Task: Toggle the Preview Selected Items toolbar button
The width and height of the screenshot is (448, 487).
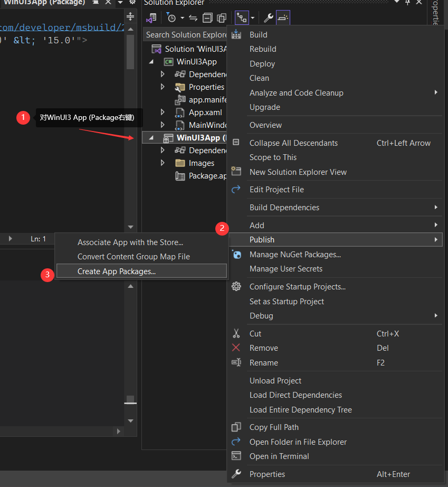Action: point(222,17)
